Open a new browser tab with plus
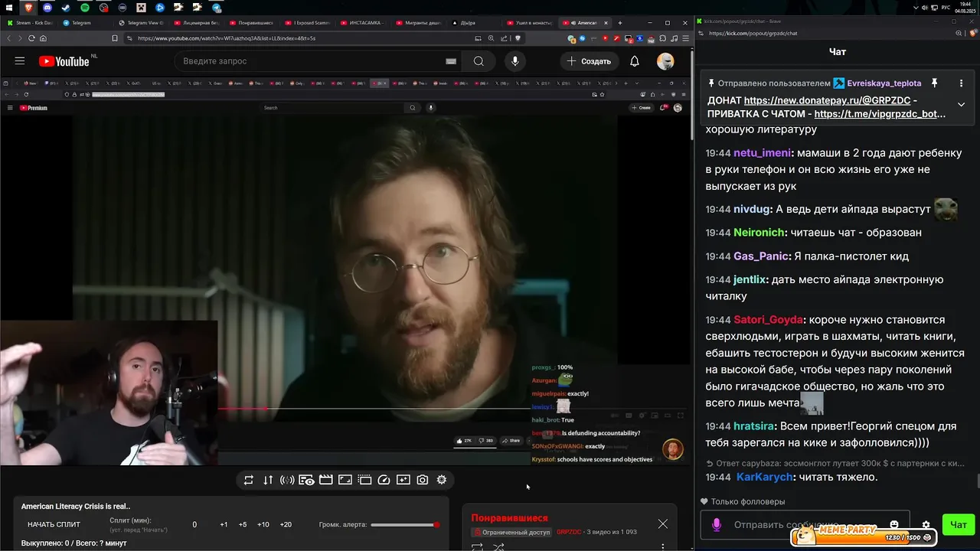Image resolution: width=980 pixels, height=551 pixels. pos(620,23)
